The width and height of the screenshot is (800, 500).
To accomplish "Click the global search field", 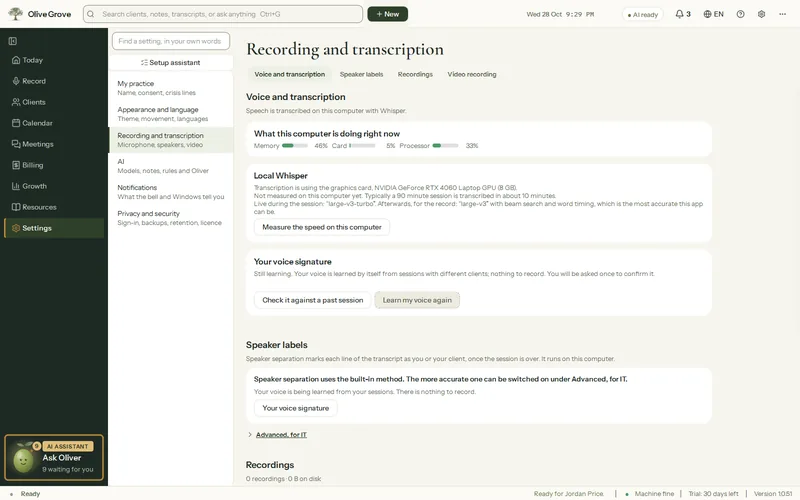I will click(223, 14).
